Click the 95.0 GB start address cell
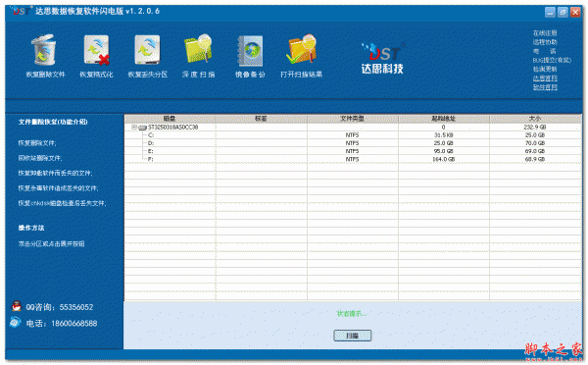The width and height of the screenshot is (588, 365). pos(444,151)
